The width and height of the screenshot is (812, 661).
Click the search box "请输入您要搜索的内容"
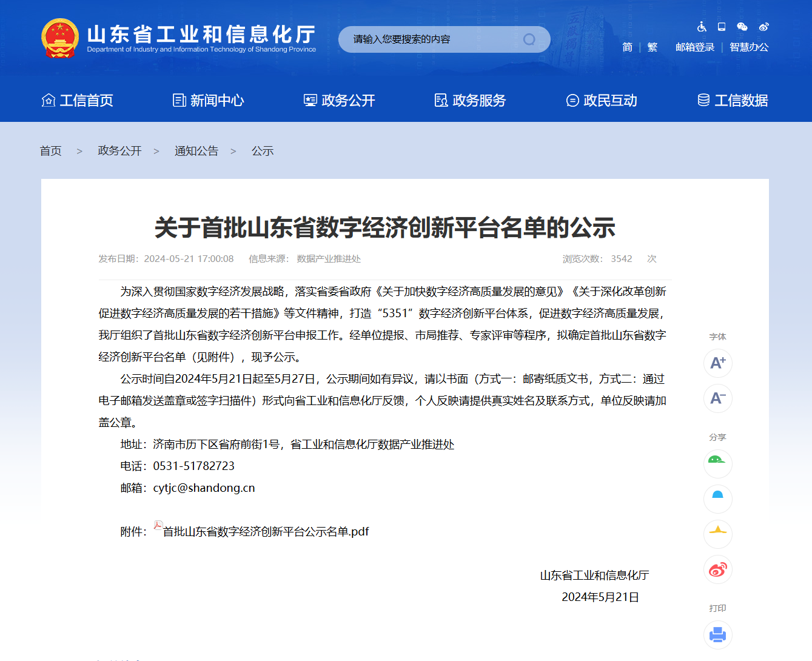445,39
